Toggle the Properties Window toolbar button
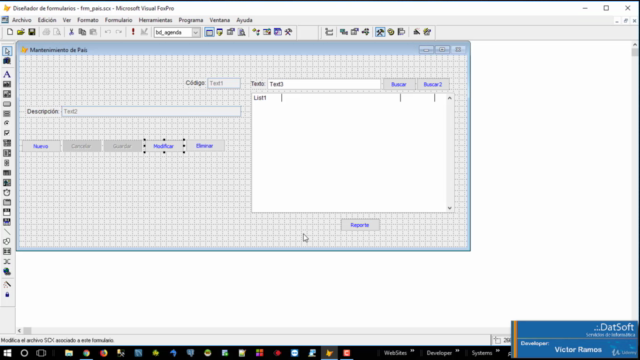This screenshot has width=640, height=360. [x=354, y=32]
